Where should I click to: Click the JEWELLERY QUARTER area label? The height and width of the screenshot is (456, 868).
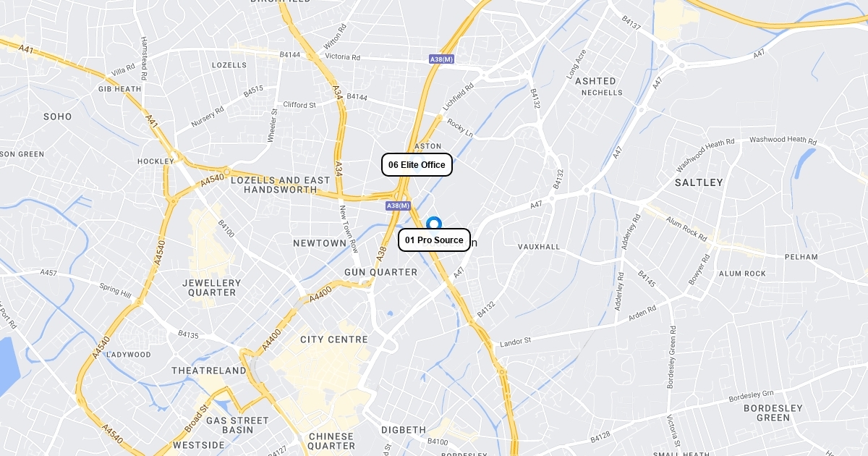tap(212, 287)
